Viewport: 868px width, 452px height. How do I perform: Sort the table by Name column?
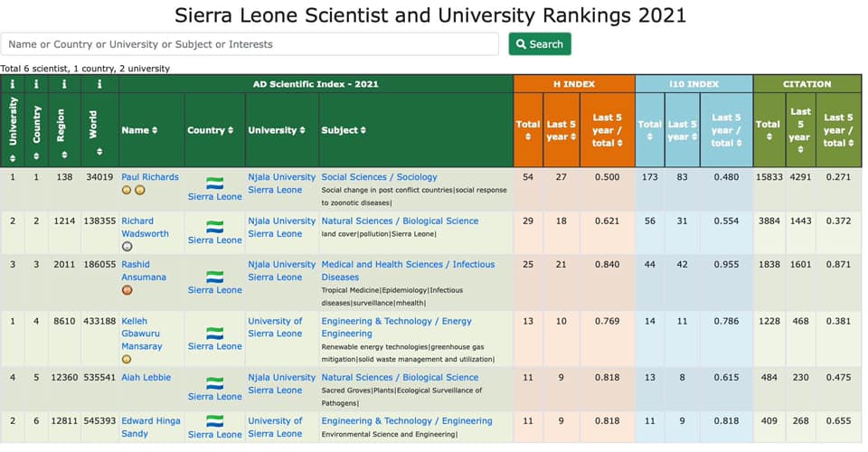(x=139, y=130)
